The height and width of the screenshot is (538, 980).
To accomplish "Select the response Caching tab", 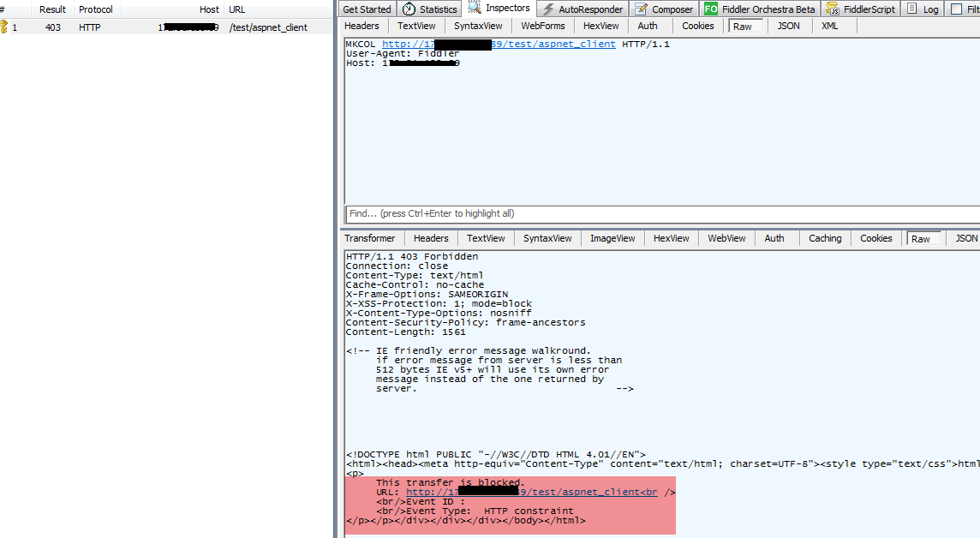I will click(825, 238).
